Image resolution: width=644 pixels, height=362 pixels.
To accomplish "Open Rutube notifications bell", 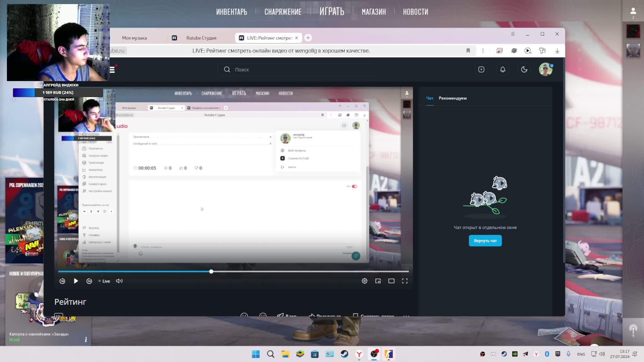I will coord(502,69).
